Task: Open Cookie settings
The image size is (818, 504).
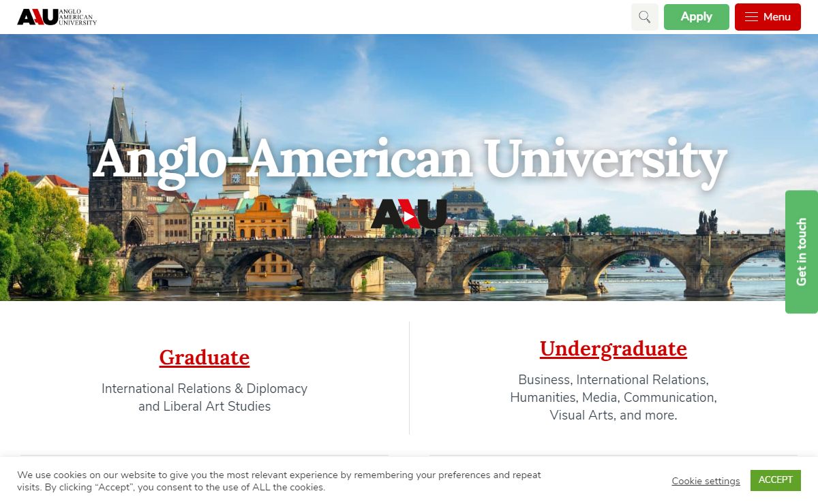Action: (x=706, y=481)
